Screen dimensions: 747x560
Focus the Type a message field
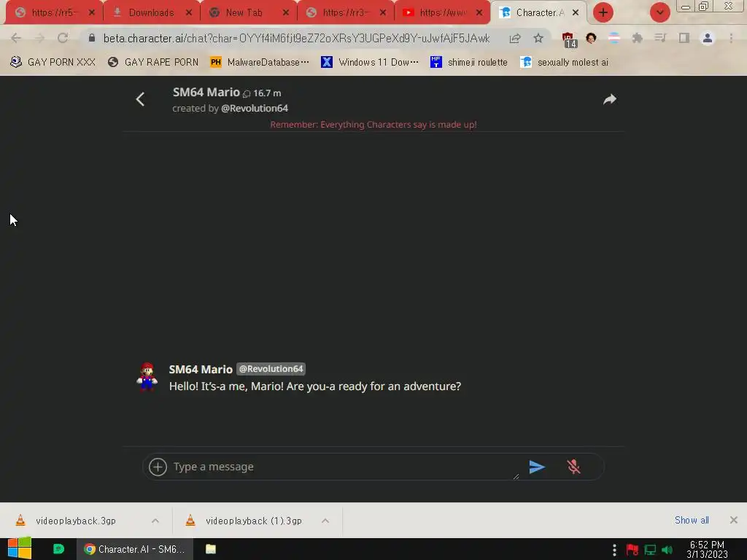345,467
